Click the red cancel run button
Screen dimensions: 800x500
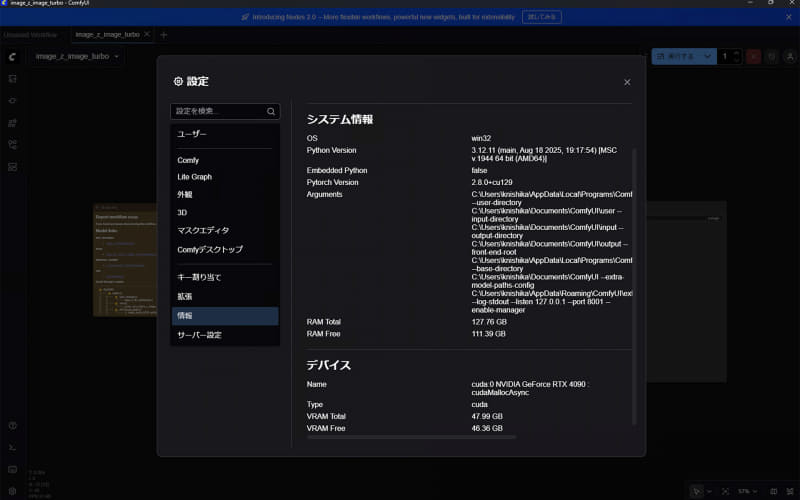[754, 56]
